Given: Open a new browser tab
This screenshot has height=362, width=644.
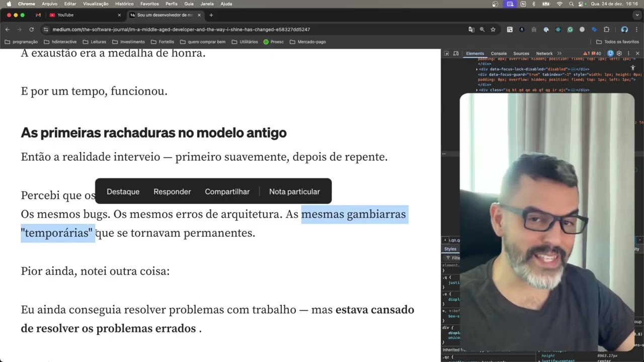Looking at the screenshot, I should (211, 15).
